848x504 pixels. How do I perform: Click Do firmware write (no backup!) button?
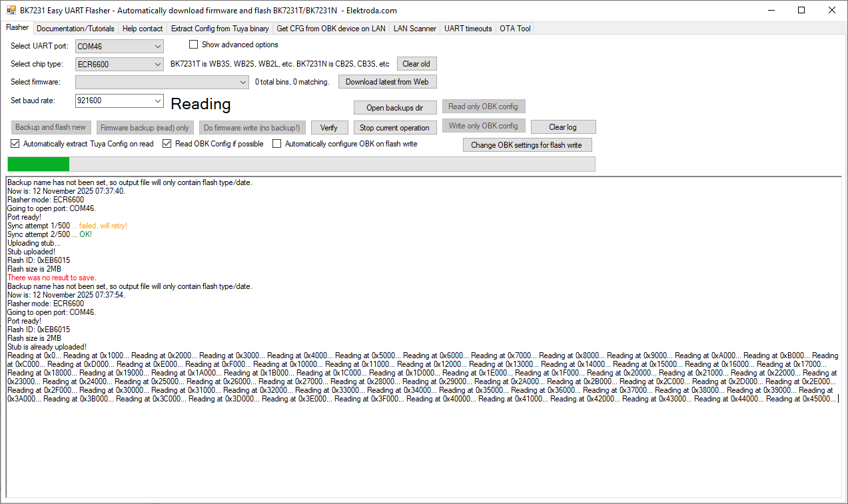point(252,128)
